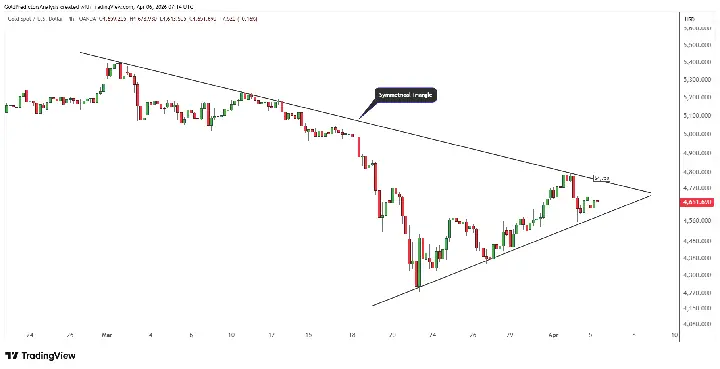Click the red current price tag
720x369 pixels.
(x=697, y=202)
